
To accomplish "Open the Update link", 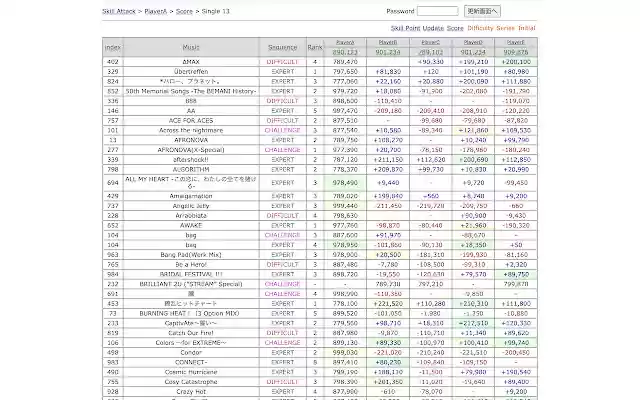I will (x=433, y=28).
